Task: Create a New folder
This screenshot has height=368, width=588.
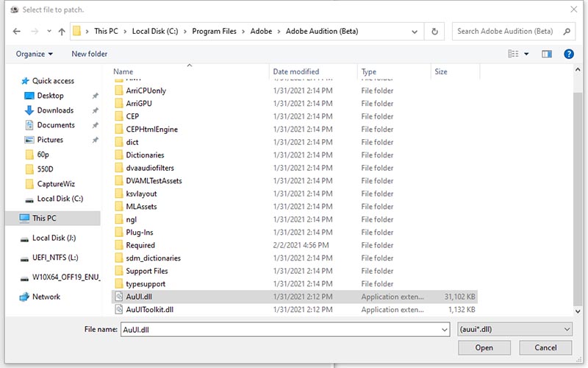Action: (89, 54)
